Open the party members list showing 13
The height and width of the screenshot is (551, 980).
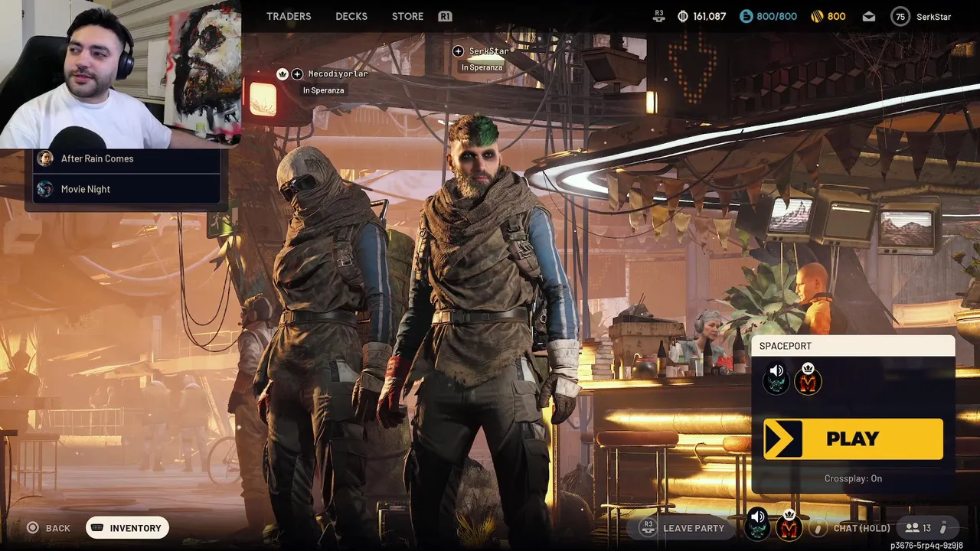(927, 528)
